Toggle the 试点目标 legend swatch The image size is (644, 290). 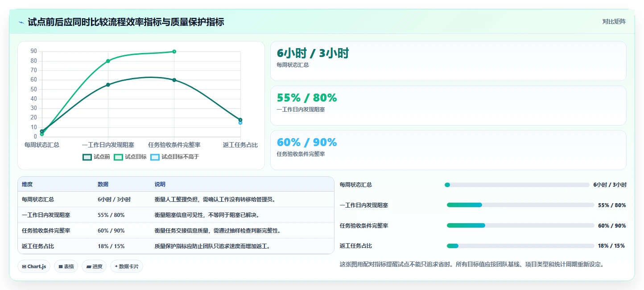coord(118,157)
